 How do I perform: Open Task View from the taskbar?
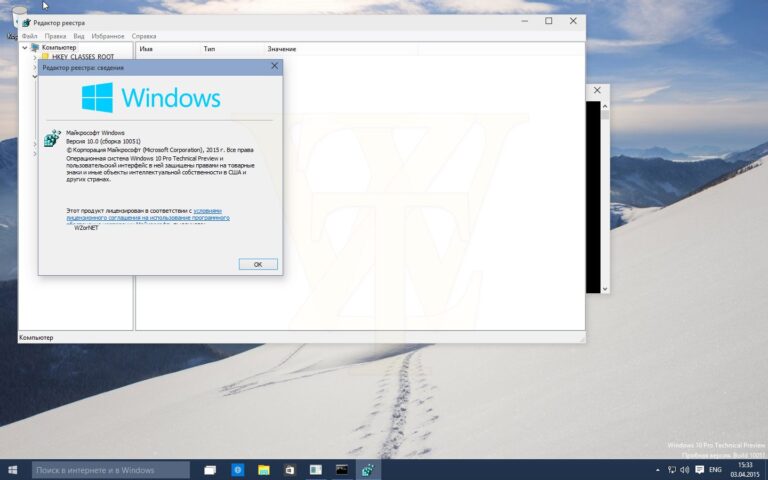pos(211,470)
